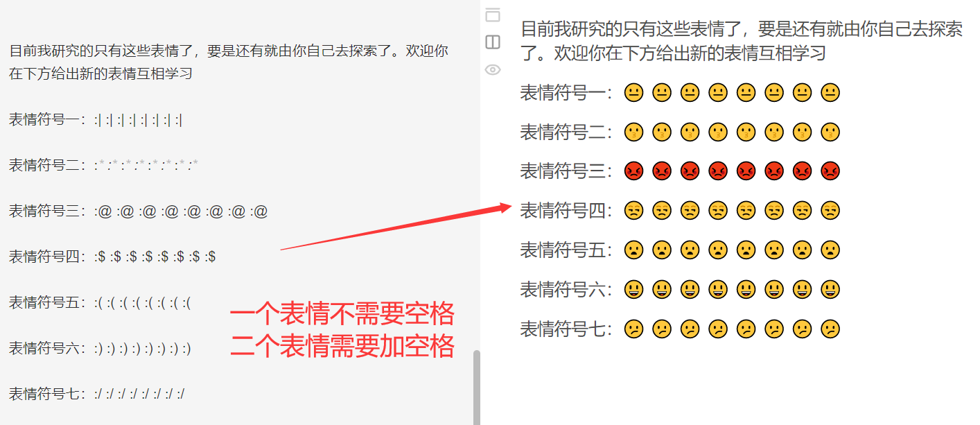Switch to the split two-column view icon

point(492,42)
